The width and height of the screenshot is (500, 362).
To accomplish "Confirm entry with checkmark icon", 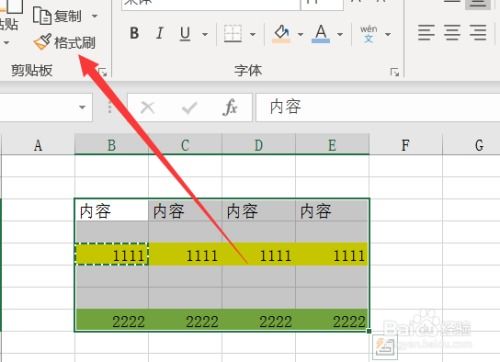I will click(189, 108).
